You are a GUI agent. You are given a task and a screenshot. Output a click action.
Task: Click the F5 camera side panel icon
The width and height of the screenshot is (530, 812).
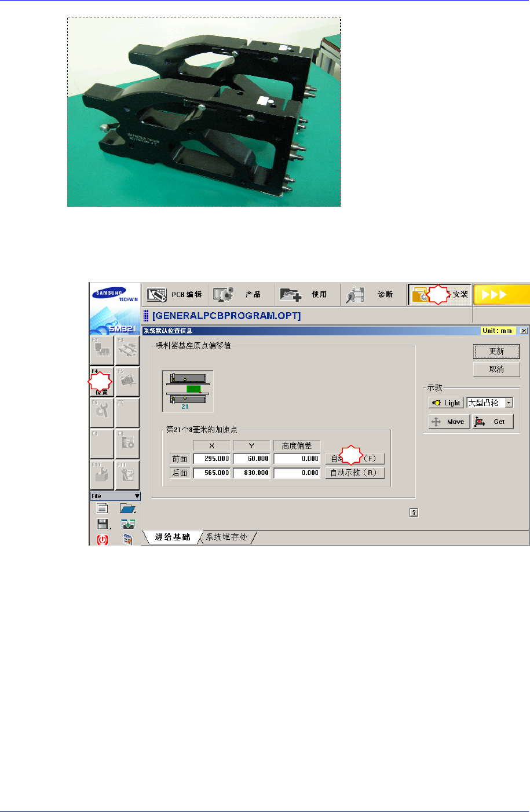[127, 382]
